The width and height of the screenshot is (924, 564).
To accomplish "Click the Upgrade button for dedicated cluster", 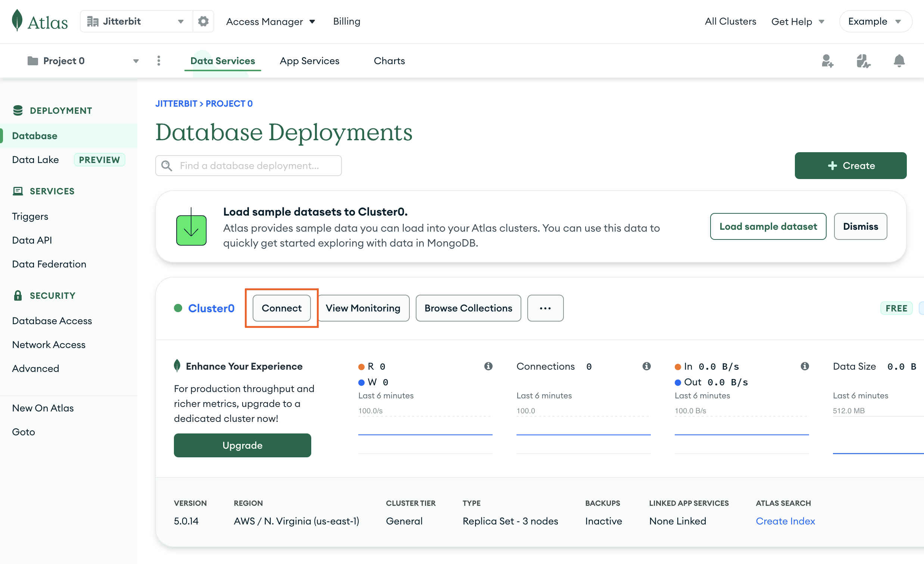I will tap(241, 445).
